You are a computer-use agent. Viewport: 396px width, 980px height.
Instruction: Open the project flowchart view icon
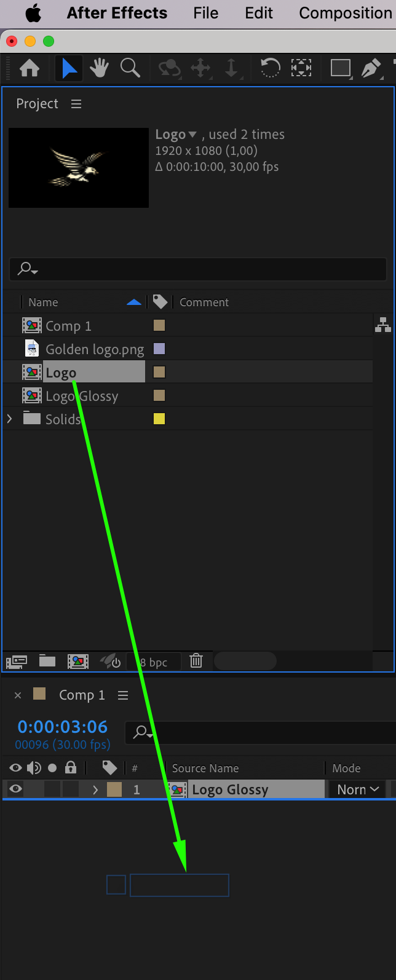[x=383, y=325]
